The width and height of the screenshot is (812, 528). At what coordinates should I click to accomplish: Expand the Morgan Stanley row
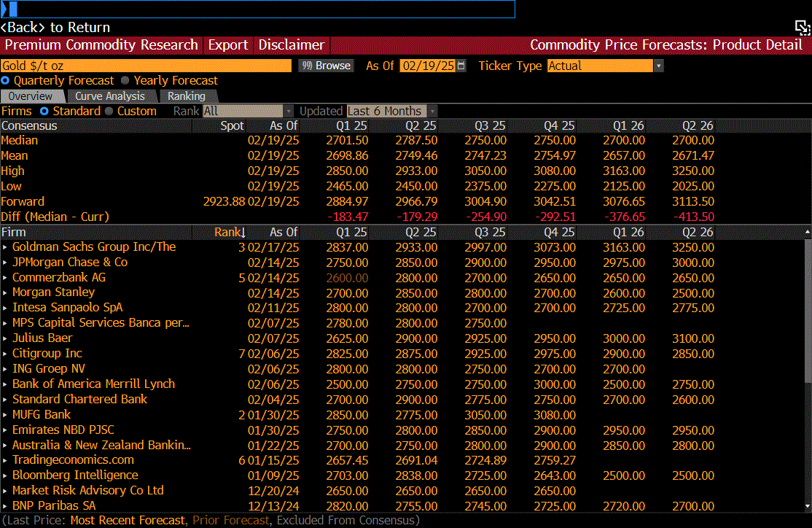(x=4, y=292)
